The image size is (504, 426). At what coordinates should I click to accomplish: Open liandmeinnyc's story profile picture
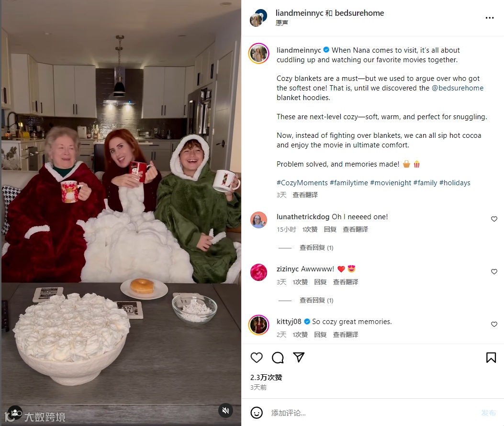tap(259, 54)
